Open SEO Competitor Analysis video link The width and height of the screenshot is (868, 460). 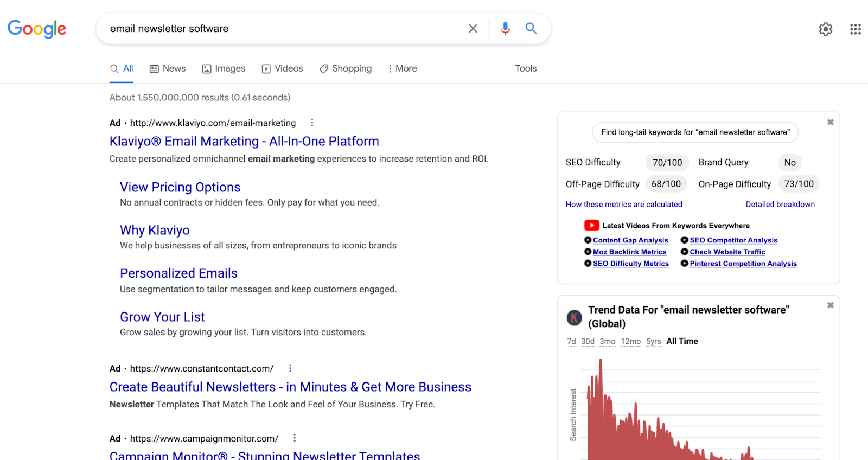click(x=733, y=240)
